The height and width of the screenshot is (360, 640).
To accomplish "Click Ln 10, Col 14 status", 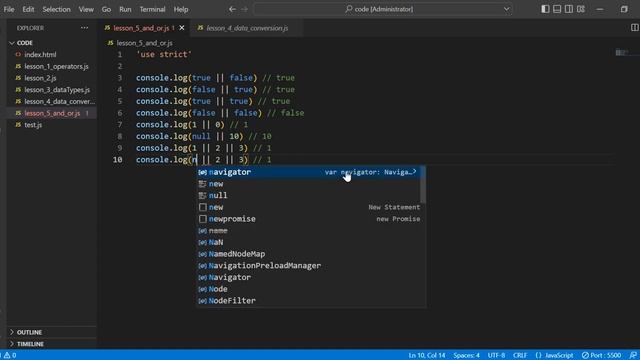I will point(427,355).
